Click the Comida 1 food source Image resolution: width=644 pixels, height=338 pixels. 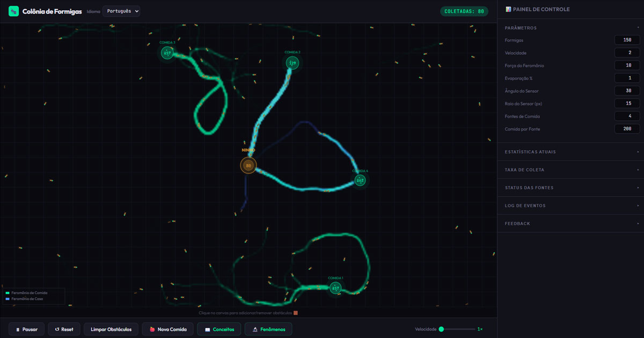click(335, 288)
